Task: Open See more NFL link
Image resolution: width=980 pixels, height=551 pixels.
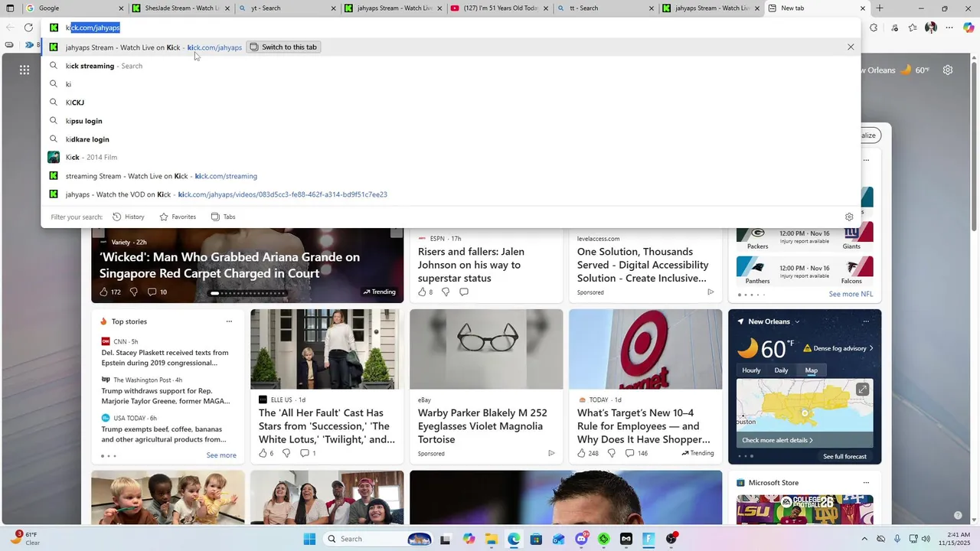Action: pos(851,294)
